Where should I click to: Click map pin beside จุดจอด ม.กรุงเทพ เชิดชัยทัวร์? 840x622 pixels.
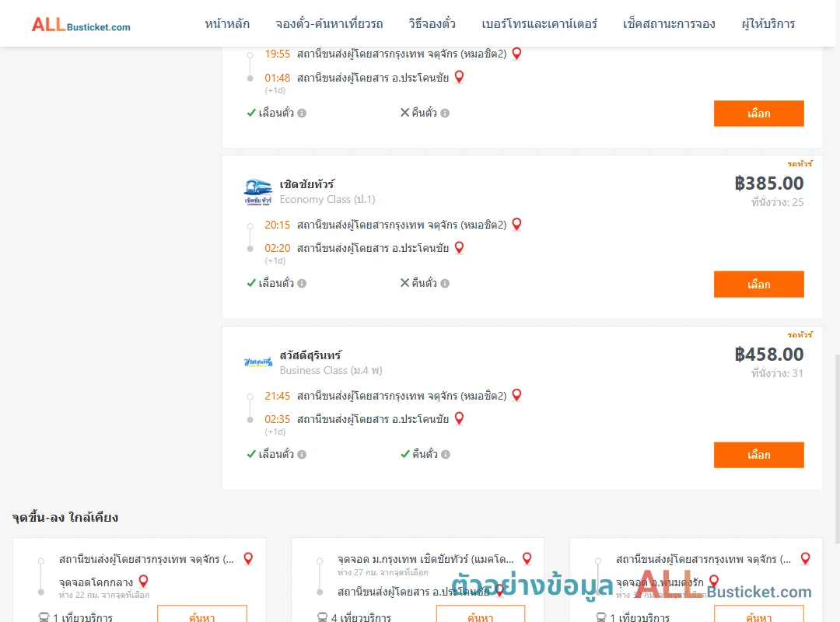point(527,559)
